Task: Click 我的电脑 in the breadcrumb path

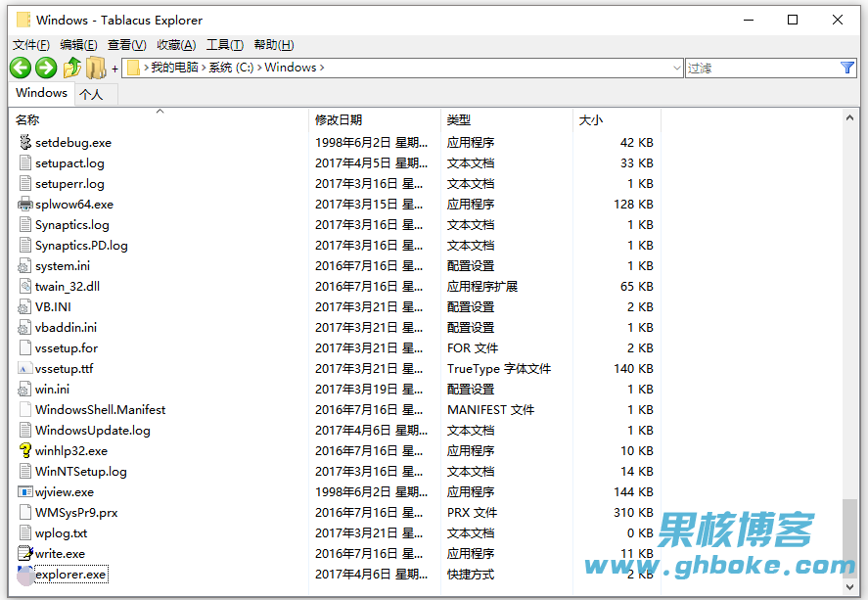Action: [x=174, y=68]
